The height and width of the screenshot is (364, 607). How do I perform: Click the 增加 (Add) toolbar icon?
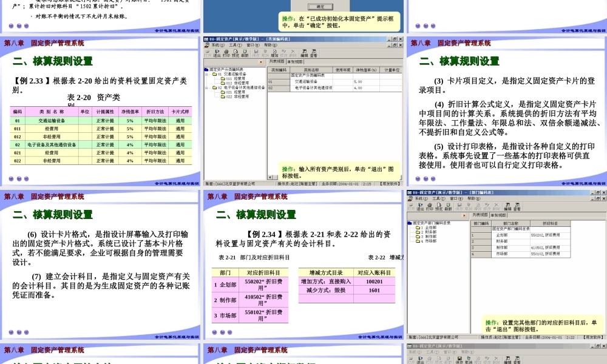274,53
